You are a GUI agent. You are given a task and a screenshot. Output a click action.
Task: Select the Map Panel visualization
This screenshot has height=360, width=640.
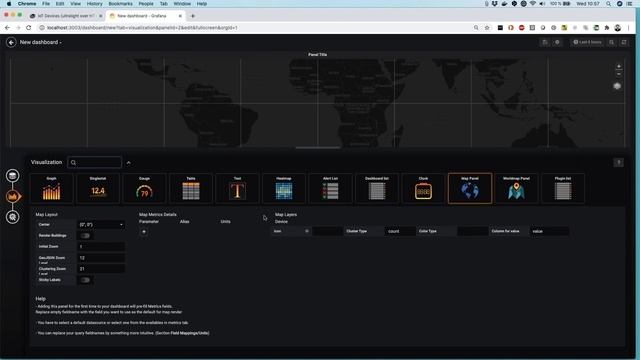470,189
